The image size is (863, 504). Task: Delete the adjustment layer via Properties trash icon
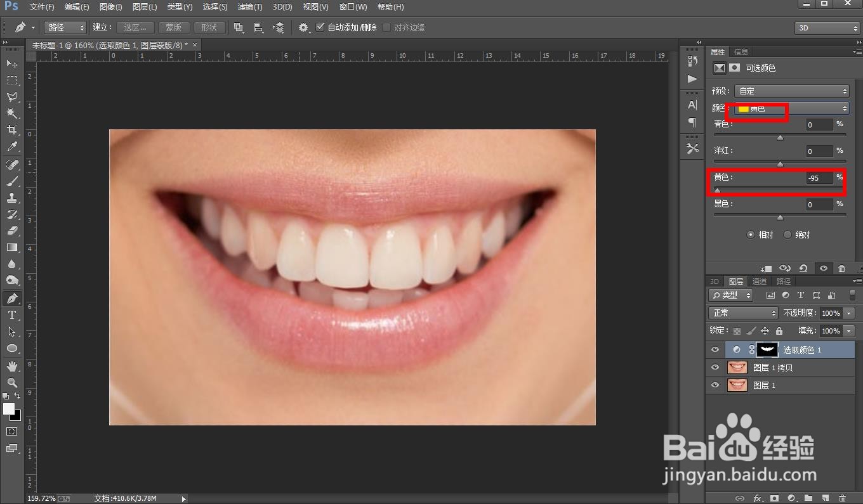point(842,269)
